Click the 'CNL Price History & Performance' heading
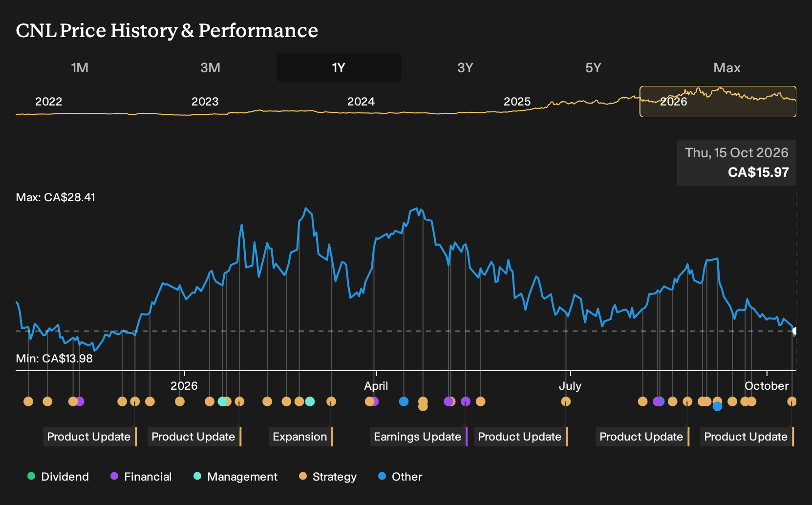Image resolution: width=812 pixels, height=505 pixels. [167, 30]
